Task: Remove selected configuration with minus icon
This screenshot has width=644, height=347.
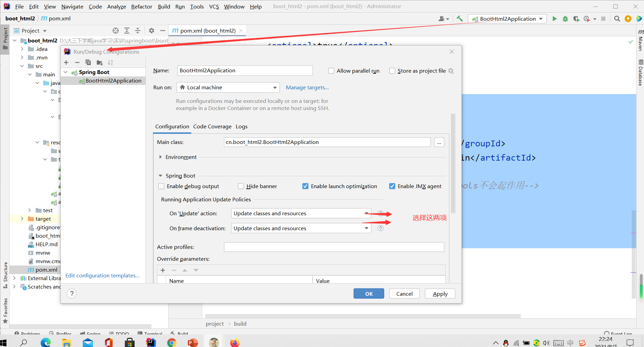Action: (x=77, y=62)
